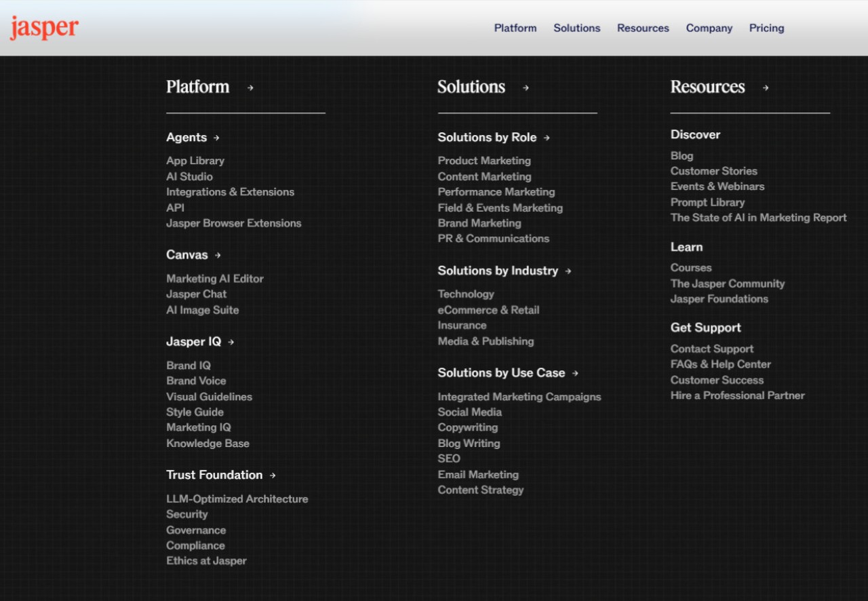Go to the Prompt Library page
868x601 pixels.
click(707, 202)
